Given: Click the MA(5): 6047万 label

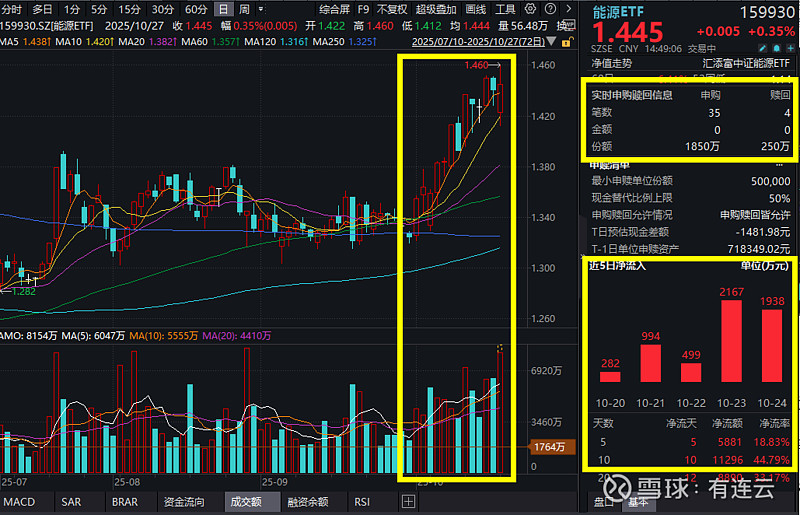Looking at the screenshot, I should click(93, 336).
